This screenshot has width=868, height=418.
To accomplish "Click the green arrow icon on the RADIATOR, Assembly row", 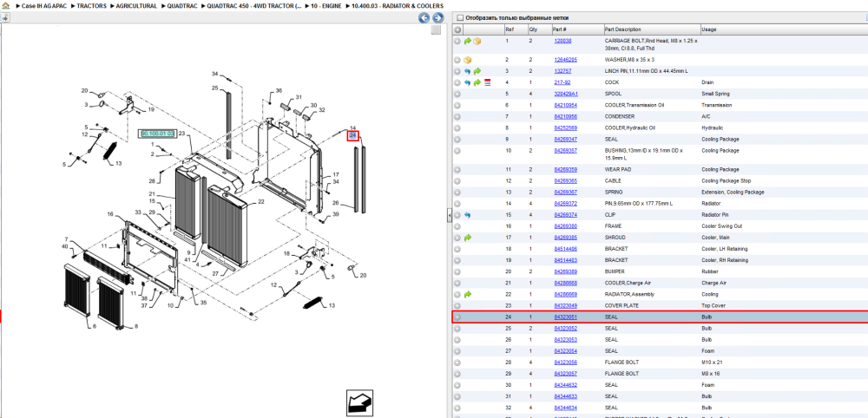I will (x=468, y=294).
